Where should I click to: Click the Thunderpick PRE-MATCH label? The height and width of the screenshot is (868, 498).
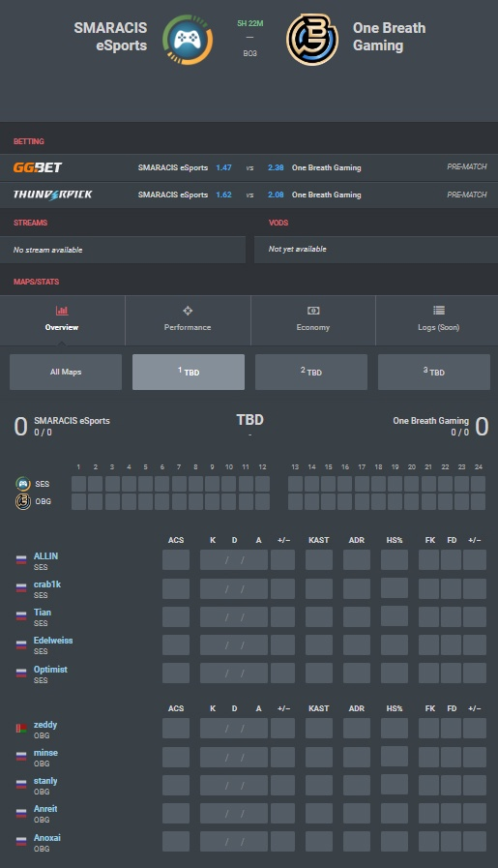click(467, 195)
